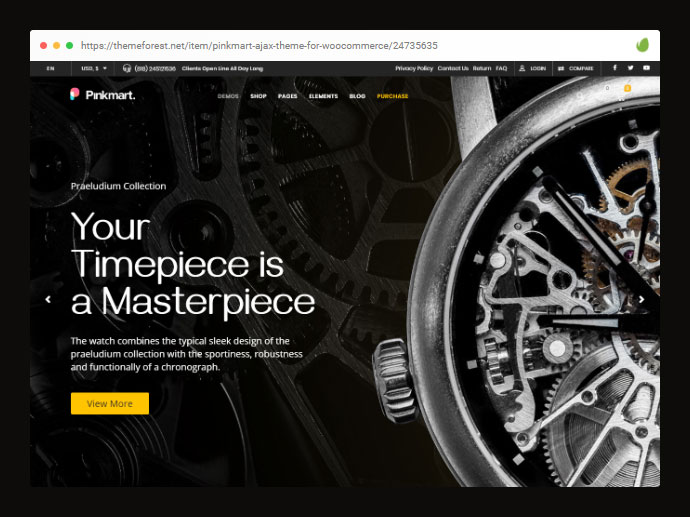Go to previous slide arrow

tap(48, 299)
